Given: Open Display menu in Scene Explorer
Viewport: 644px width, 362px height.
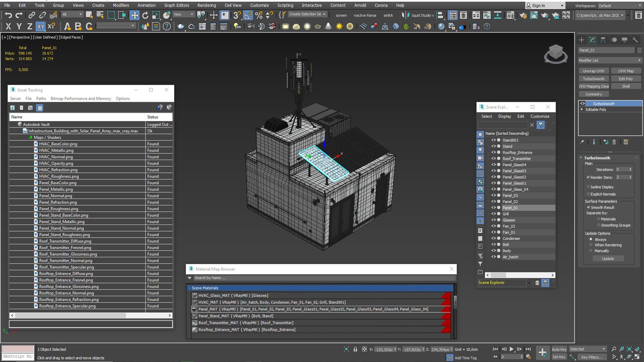Looking at the screenshot, I should (504, 116).
